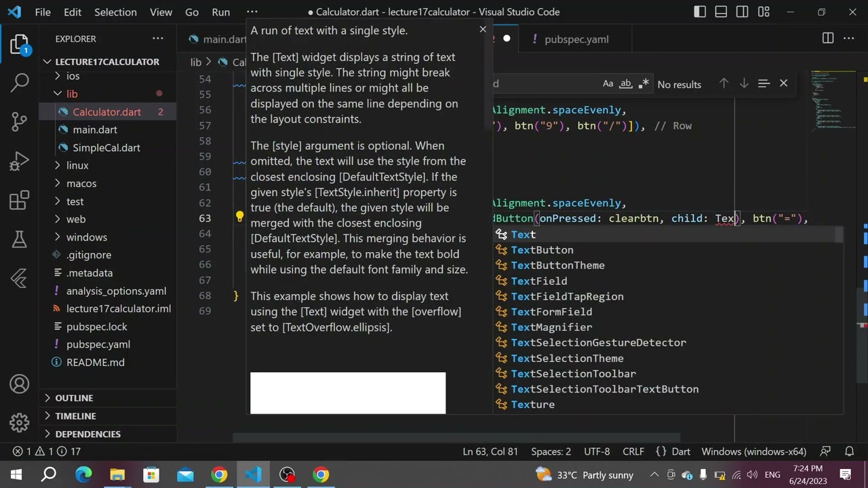Show hidden system tray icons
868x488 pixels.
pyautogui.click(x=654, y=474)
